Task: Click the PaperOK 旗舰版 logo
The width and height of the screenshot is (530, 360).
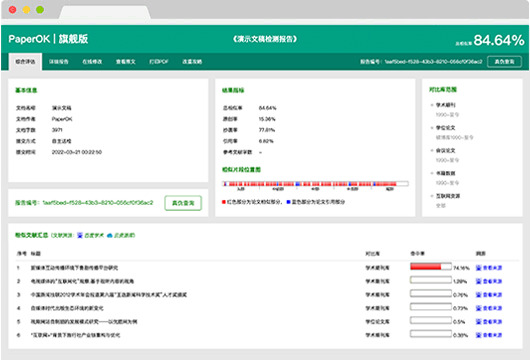Action: (x=48, y=39)
